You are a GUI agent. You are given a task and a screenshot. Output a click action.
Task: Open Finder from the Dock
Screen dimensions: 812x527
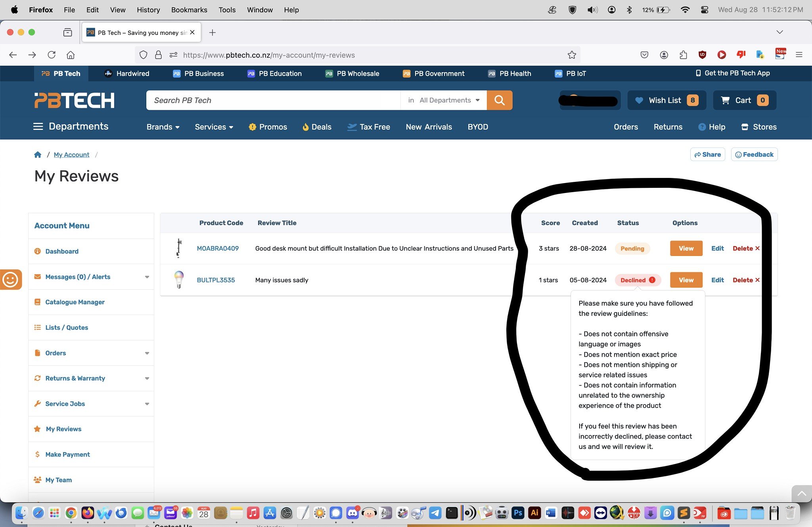pyautogui.click(x=21, y=513)
